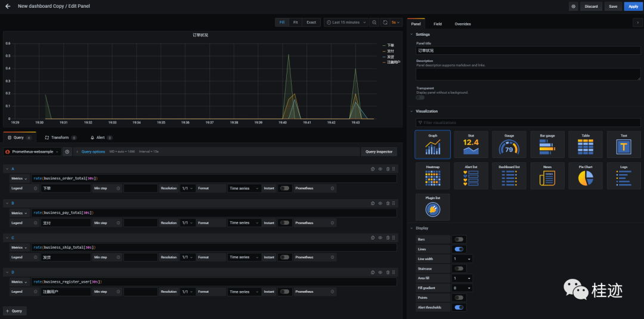Screen dimensions: 644x319
Task: Click the Apply button
Action: click(x=633, y=7)
